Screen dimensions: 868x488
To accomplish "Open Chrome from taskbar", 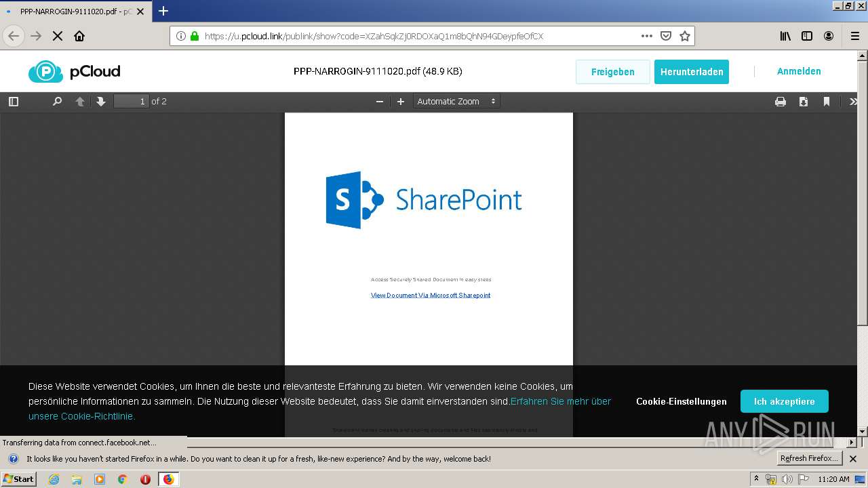I will coord(122,479).
